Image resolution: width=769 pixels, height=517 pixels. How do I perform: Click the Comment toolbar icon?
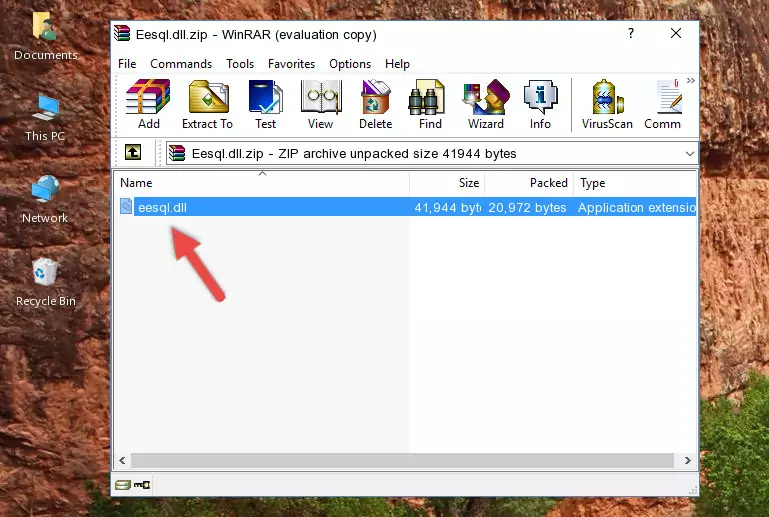point(663,104)
